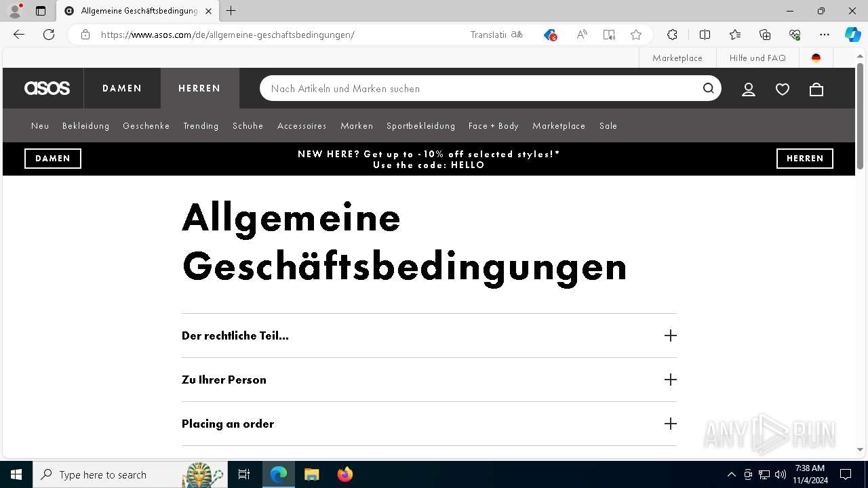Open Browser essentials heart icon

[795, 35]
